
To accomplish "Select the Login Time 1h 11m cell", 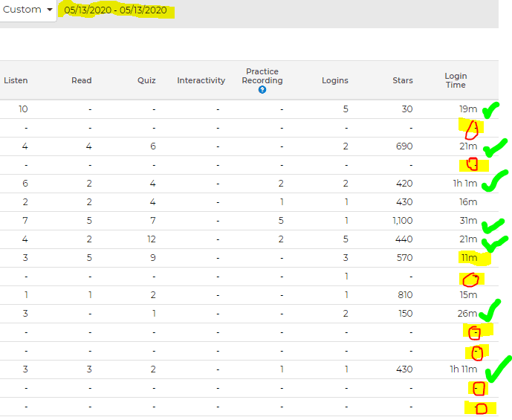I will 464,369.
